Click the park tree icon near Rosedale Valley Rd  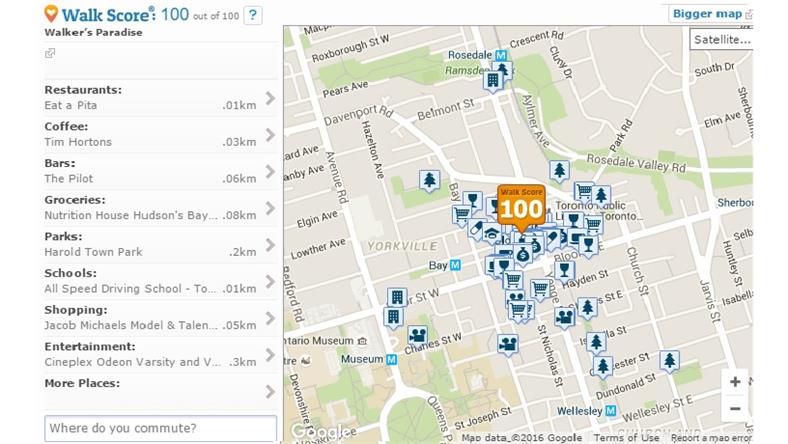coord(559,171)
